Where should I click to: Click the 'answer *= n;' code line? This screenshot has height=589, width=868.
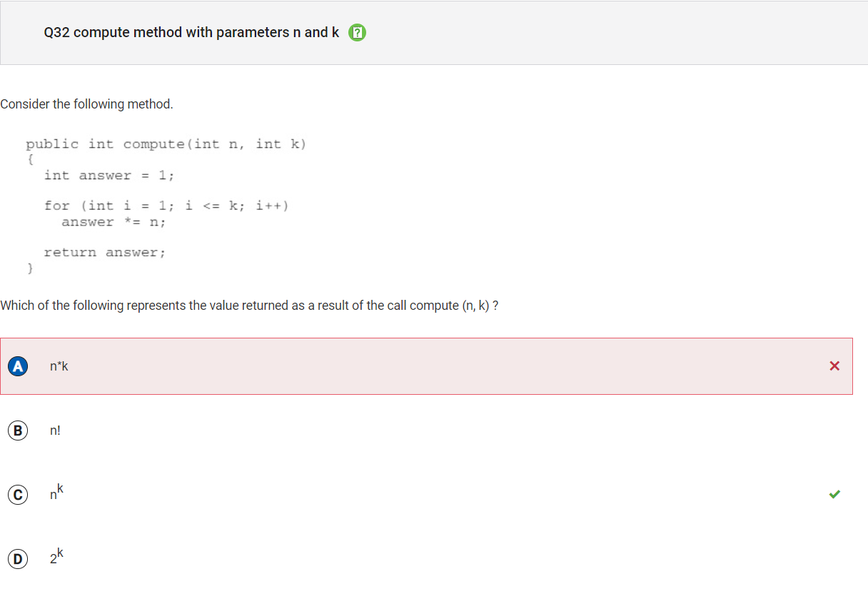(113, 222)
